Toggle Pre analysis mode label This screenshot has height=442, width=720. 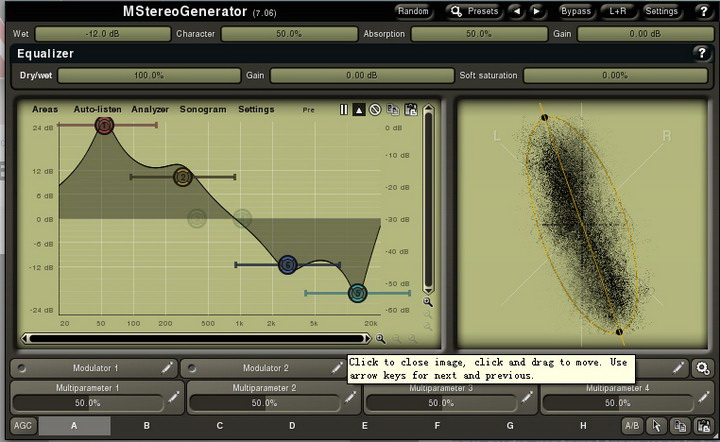(309, 110)
